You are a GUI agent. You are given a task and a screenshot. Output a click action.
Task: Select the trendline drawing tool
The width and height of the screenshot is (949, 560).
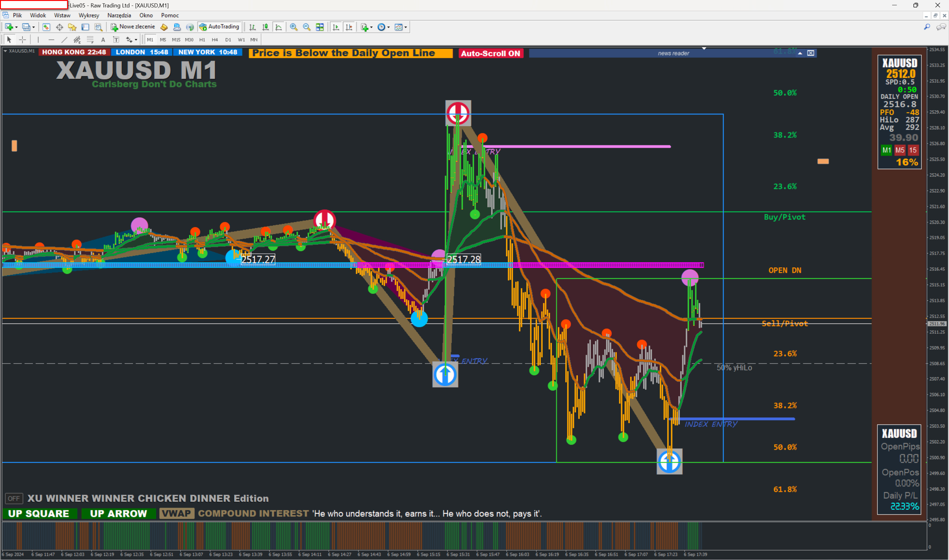64,40
